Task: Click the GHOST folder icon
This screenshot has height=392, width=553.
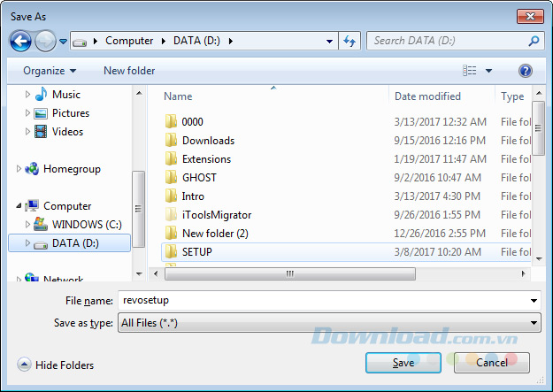Action: [x=171, y=178]
